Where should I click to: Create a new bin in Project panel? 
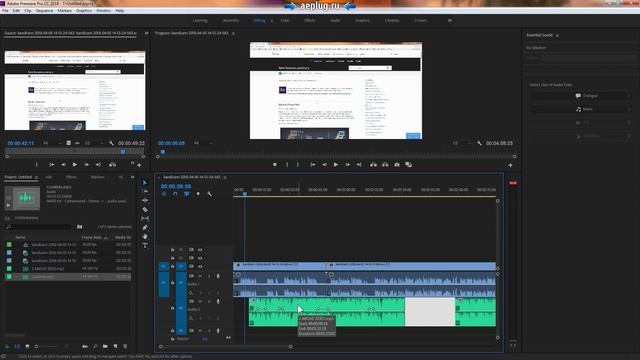(x=105, y=346)
